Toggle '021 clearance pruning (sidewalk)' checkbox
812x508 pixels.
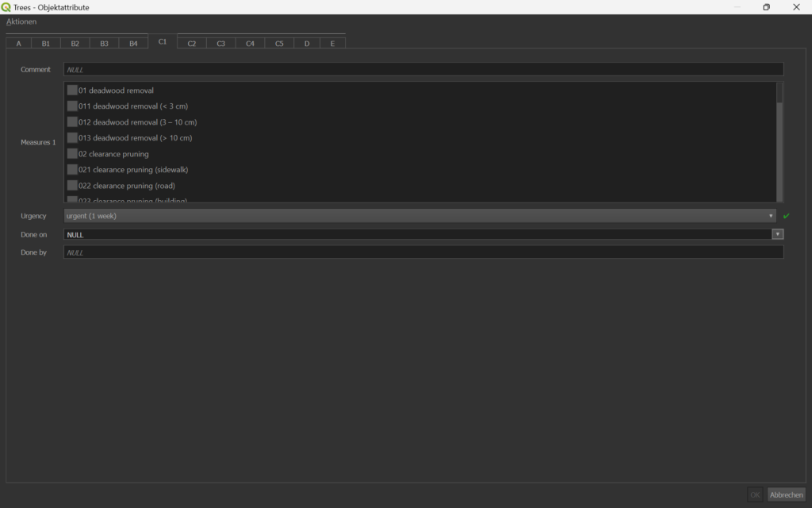(72, 170)
